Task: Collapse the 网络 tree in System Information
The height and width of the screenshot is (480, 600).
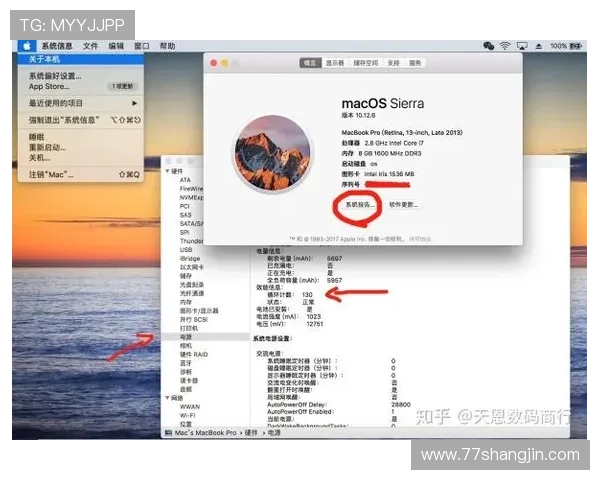Action: [x=167, y=398]
